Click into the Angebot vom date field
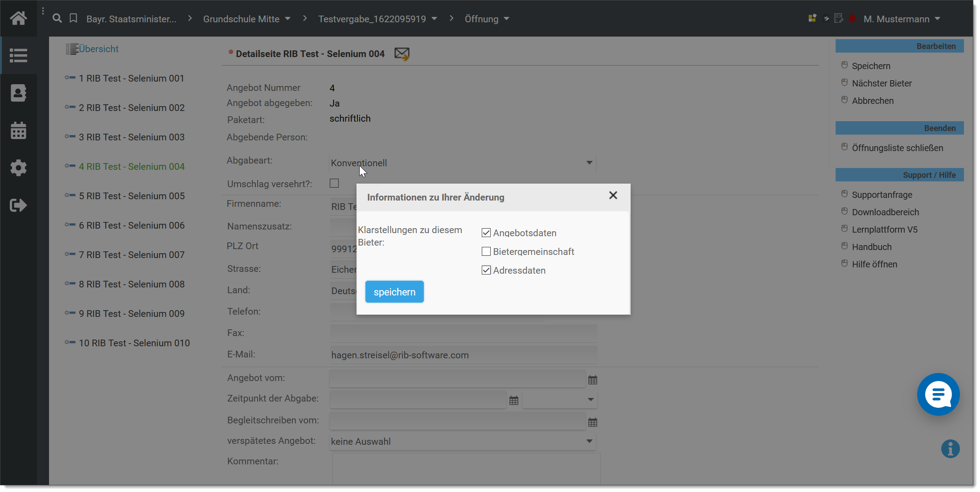The image size is (980, 492). [457, 379]
